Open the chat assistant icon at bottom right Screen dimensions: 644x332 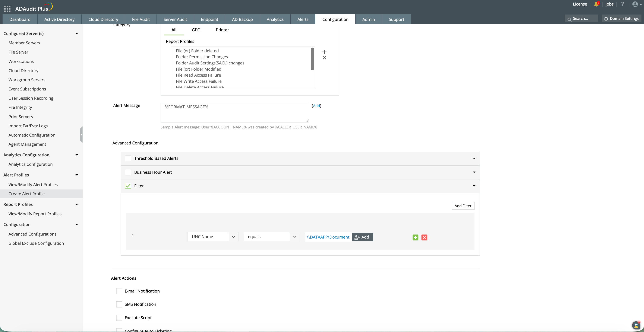[636, 325]
